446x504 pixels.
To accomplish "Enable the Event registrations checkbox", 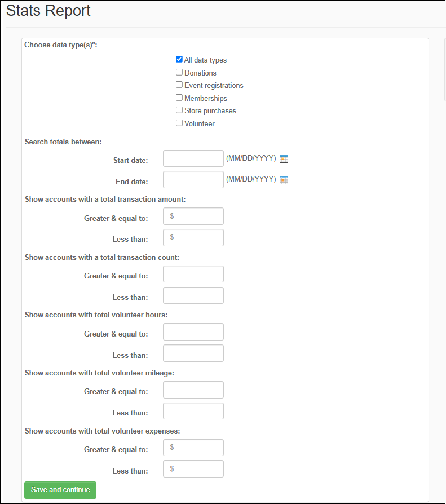I will tap(179, 85).
